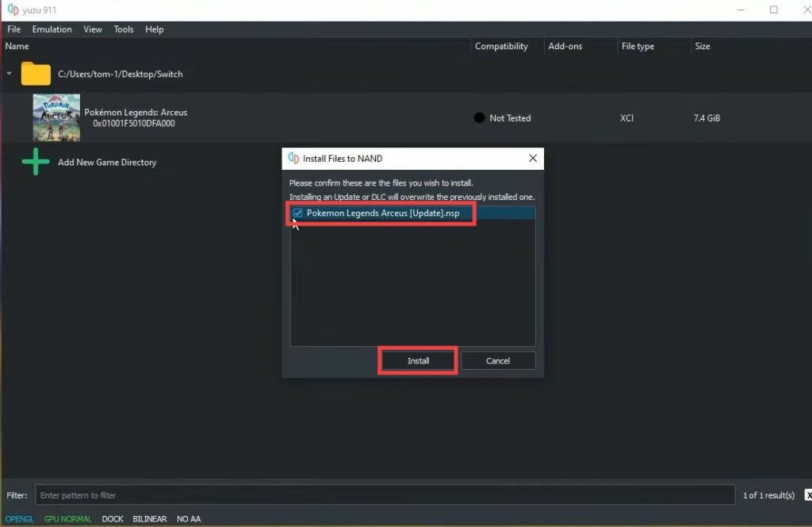Click the green plus add directory icon
Image resolution: width=812 pixels, height=527 pixels.
click(x=36, y=162)
